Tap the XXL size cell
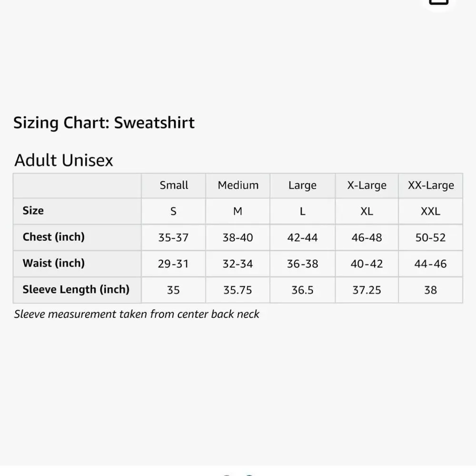Screen dimensions: 476x476 click(430, 211)
